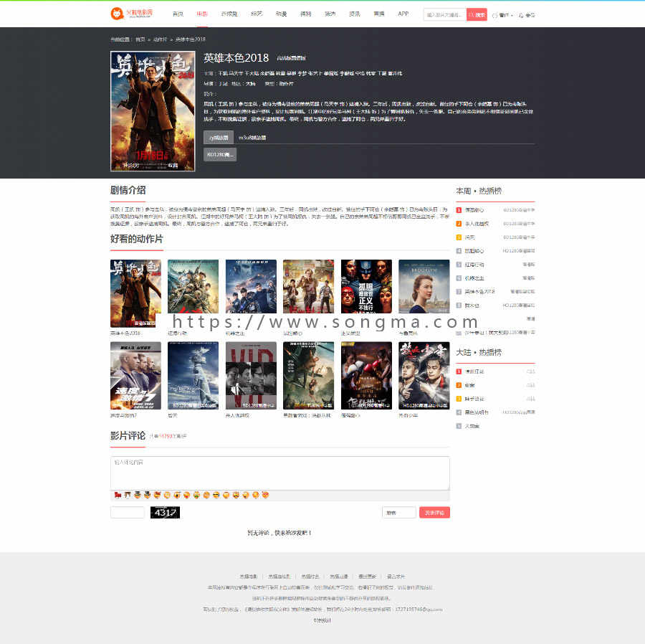Open the boxing gloves movie poster

coord(366,376)
